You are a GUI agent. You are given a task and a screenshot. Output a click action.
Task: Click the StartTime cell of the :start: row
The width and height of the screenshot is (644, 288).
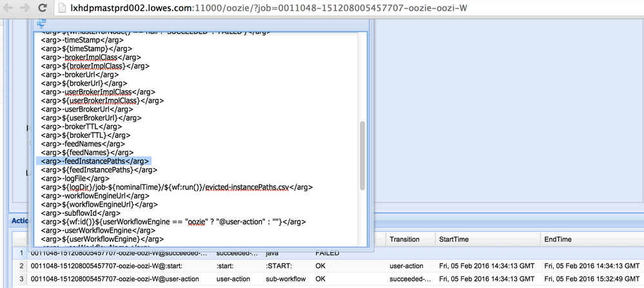487,266
